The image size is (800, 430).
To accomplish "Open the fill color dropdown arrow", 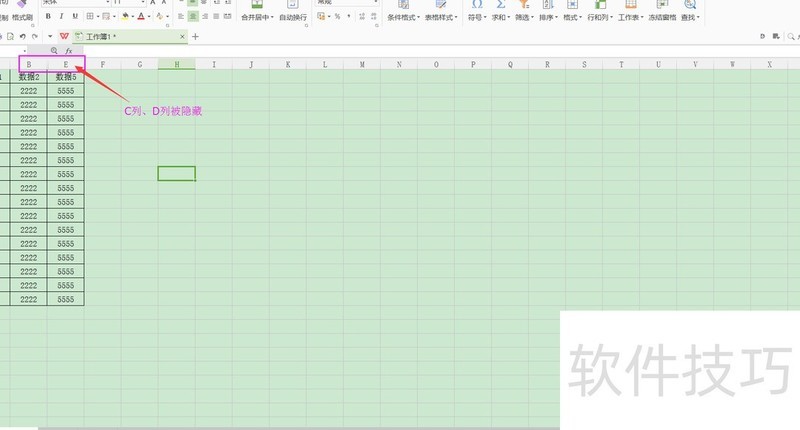I will pyautogui.click(x=133, y=17).
